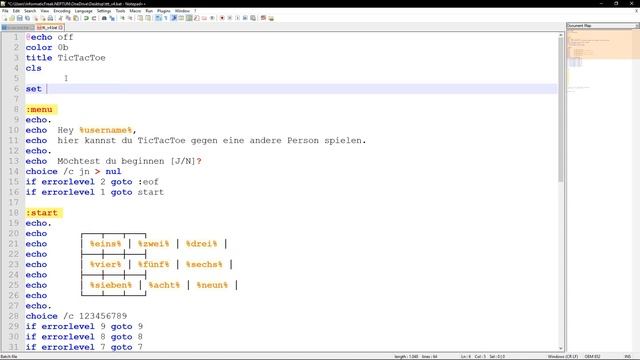Toggle synchronized horizontal scrolling
The width and height of the screenshot is (640, 360).
tap(148, 18)
